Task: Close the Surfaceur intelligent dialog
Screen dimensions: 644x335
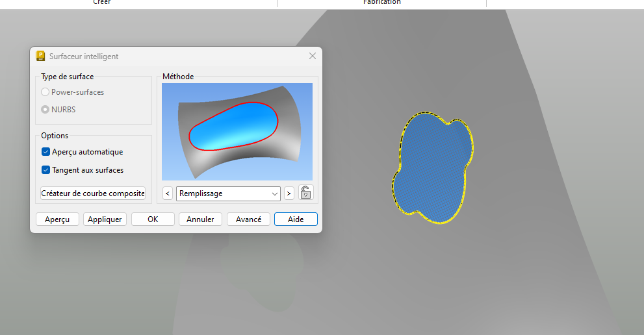Action: (x=313, y=56)
